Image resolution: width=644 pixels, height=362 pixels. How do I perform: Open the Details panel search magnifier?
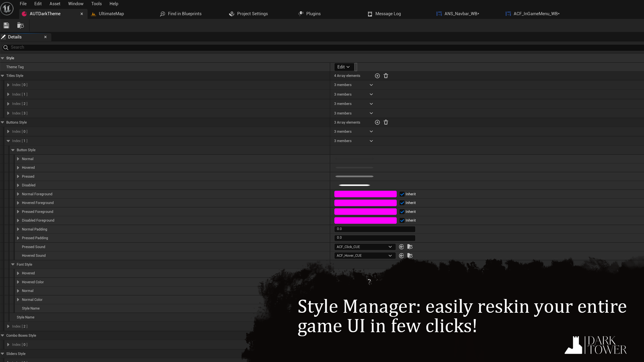coord(5,47)
